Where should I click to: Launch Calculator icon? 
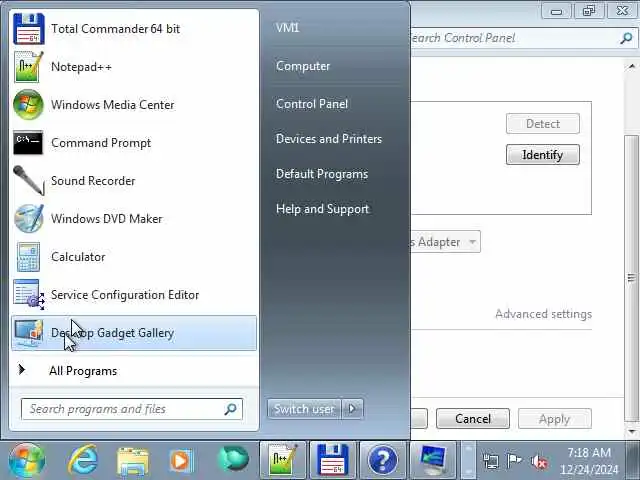(28, 257)
